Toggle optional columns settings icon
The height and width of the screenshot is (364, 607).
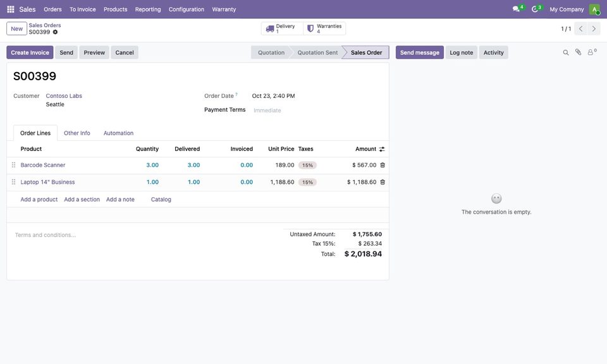click(382, 149)
